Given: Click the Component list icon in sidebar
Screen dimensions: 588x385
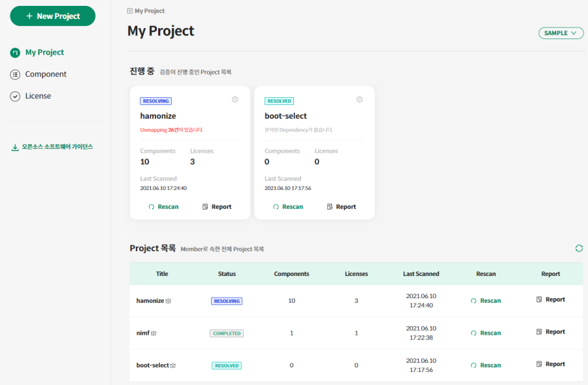Looking at the screenshot, I should click(15, 74).
